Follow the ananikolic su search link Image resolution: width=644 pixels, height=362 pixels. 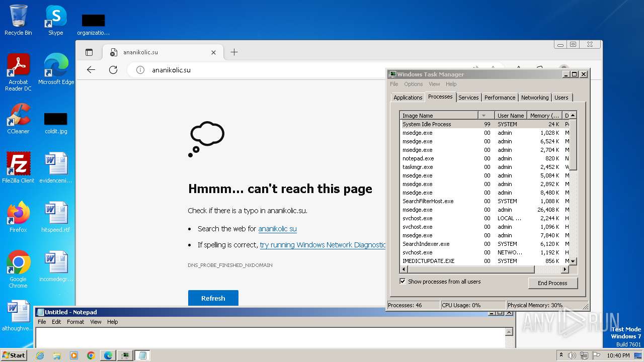pyautogui.click(x=277, y=229)
